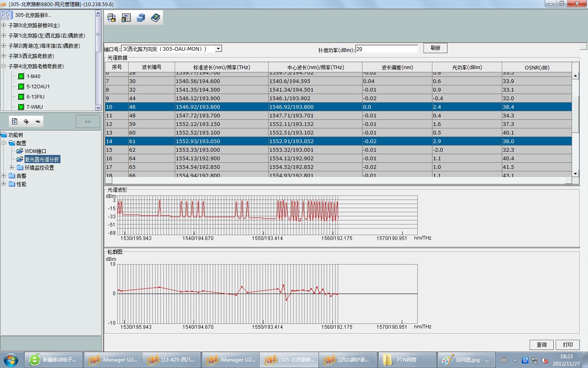Expand 子架1(北京路(左)西北路(右)偶数波) node
Viewport: 588px width, 368px height.
click(4, 36)
